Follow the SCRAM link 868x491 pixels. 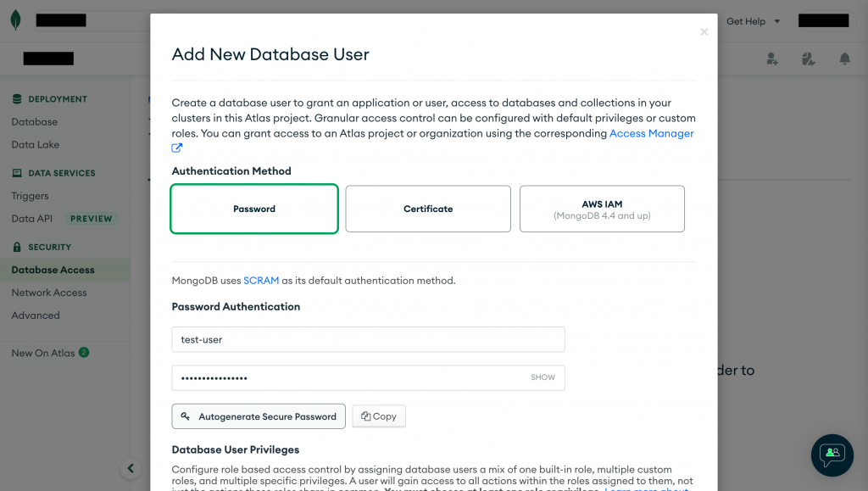coord(261,281)
